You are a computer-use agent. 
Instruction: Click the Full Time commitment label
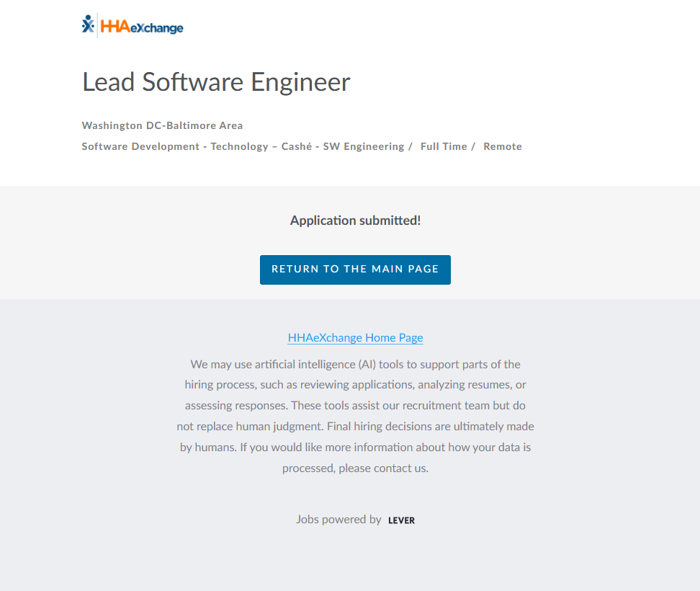(x=444, y=146)
